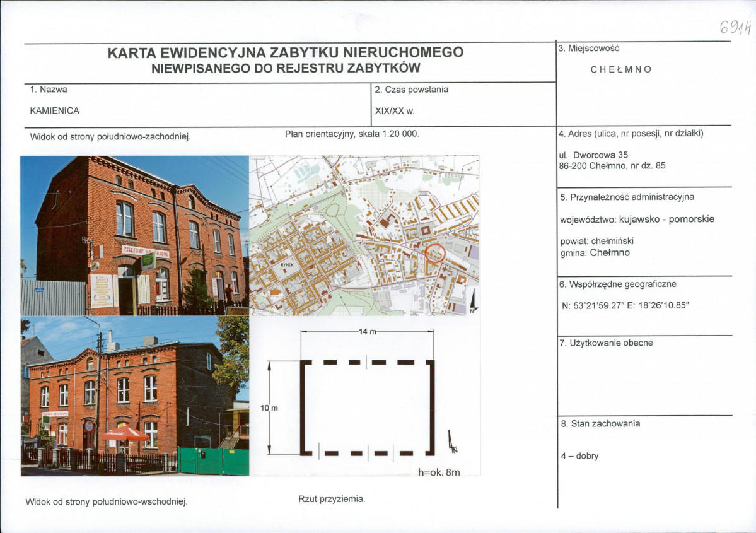
Task: Click '6. Współrzędne geograficzne' label
Action: point(618,284)
